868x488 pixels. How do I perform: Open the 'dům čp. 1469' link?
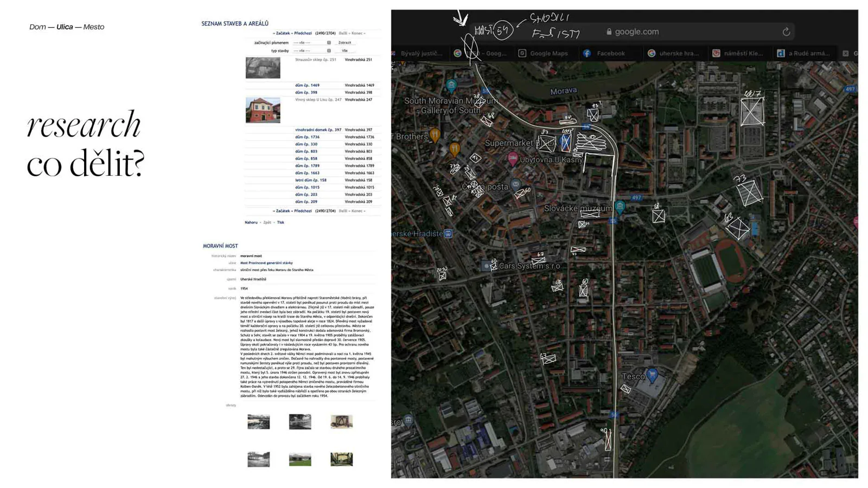pos(307,85)
